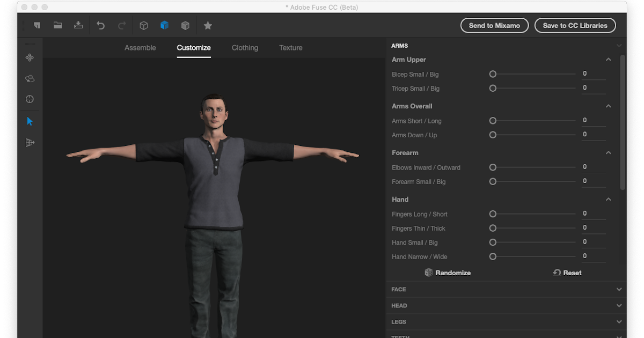The image size is (644, 338).
Task: Click Save to CC Libraries
Action: click(575, 25)
